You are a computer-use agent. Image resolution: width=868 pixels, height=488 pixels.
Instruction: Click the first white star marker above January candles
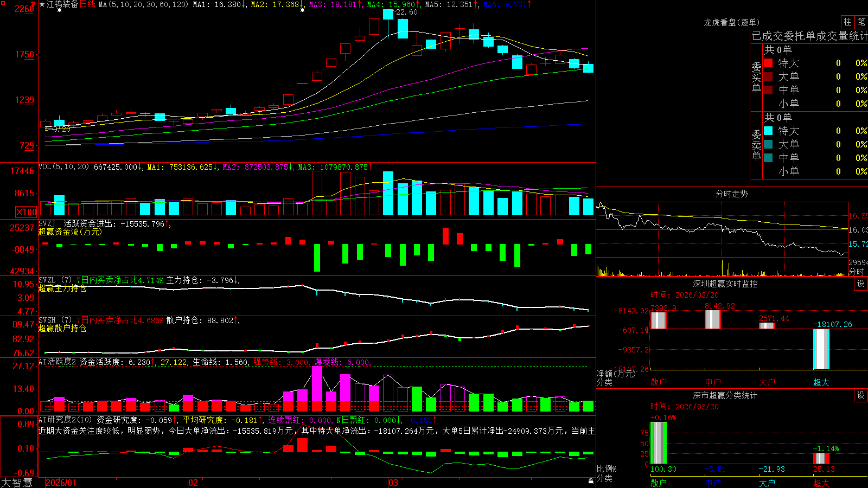tap(59, 10)
